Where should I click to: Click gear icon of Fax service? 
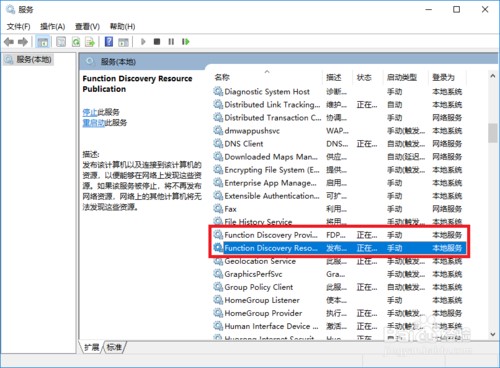(x=218, y=209)
